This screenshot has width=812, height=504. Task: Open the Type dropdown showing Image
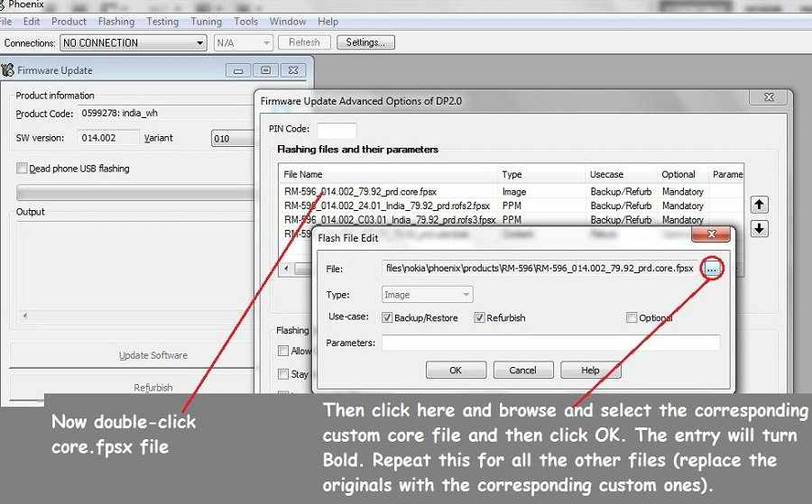(428, 295)
